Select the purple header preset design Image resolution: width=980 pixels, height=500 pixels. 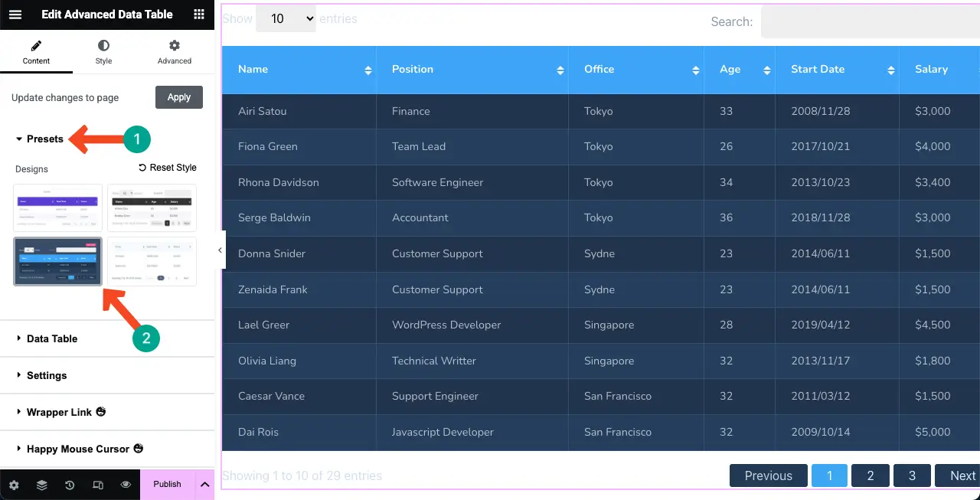click(x=58, y=208)
